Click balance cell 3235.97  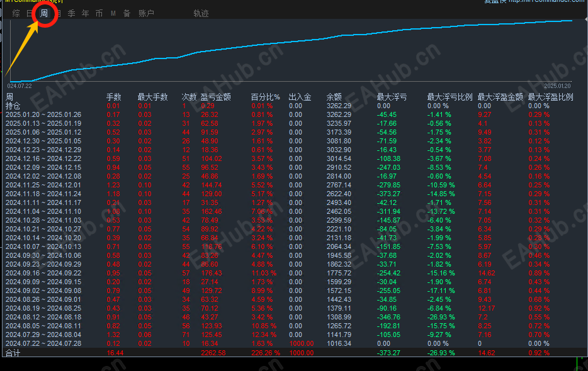pyautogui.click(x=339, y=124)
